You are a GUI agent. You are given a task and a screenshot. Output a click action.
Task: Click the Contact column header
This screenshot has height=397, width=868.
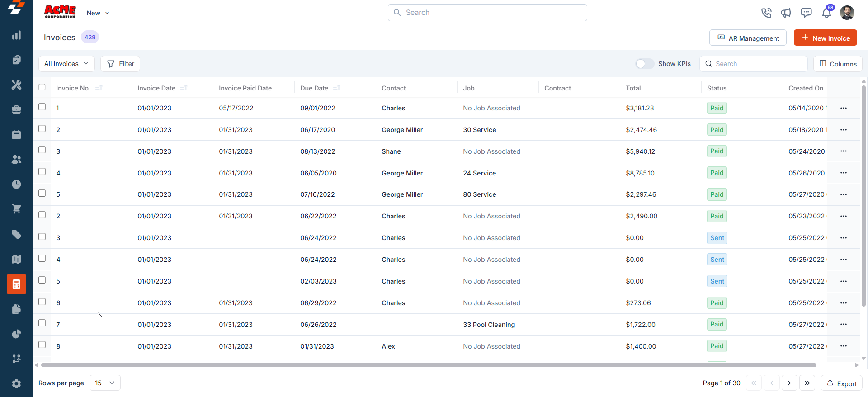(x=393, y=88)
